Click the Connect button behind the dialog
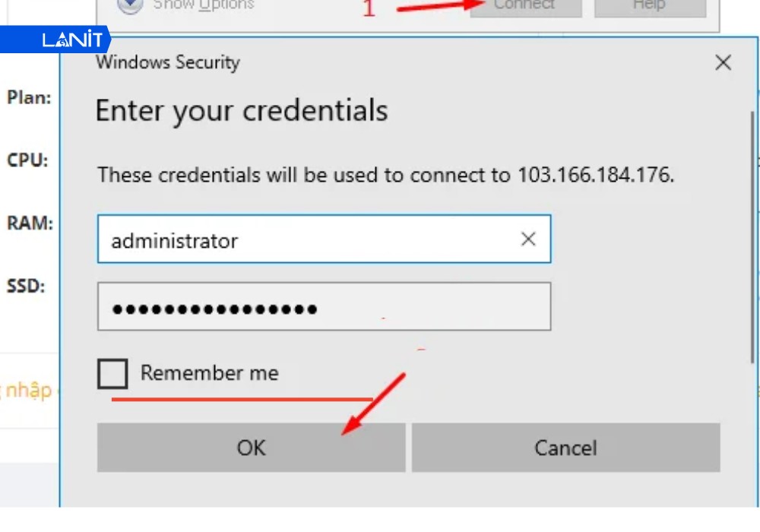This screenshot has height=532, width=760. pos(525,6)
